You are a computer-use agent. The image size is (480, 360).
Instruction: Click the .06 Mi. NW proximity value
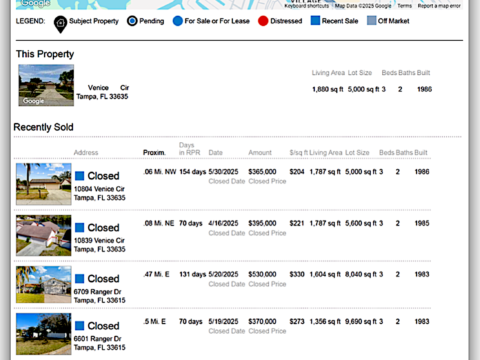tap(160, 172)
